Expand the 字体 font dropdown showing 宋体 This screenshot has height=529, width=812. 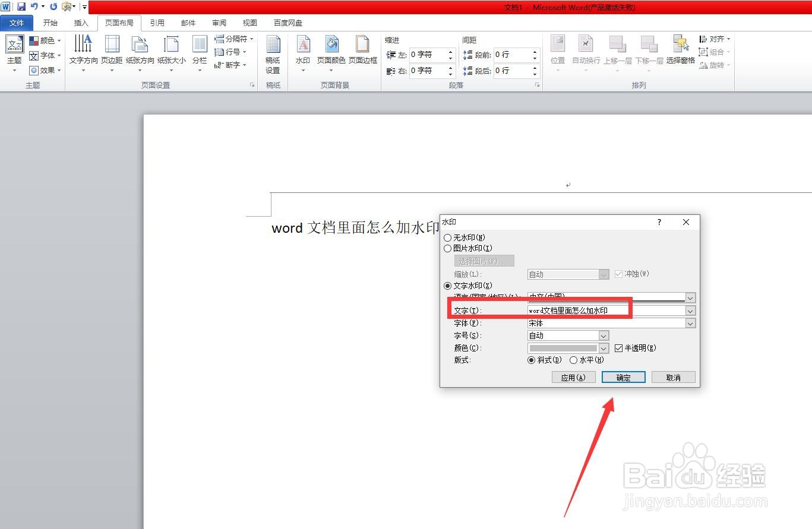(x=689, y=323)
